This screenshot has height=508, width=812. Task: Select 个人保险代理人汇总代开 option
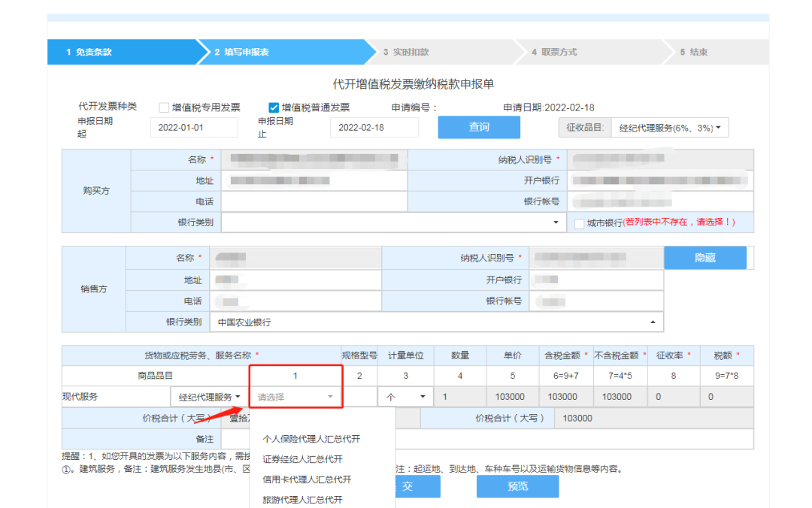[311, 439]
